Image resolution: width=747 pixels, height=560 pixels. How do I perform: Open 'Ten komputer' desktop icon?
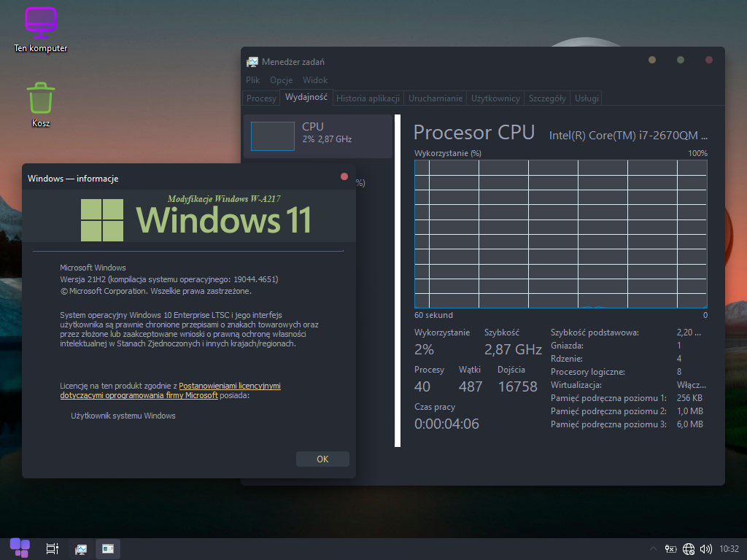(40, 29)
